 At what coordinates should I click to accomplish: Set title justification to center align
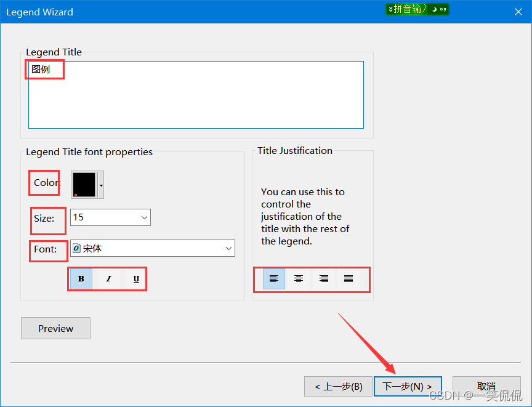299,279
